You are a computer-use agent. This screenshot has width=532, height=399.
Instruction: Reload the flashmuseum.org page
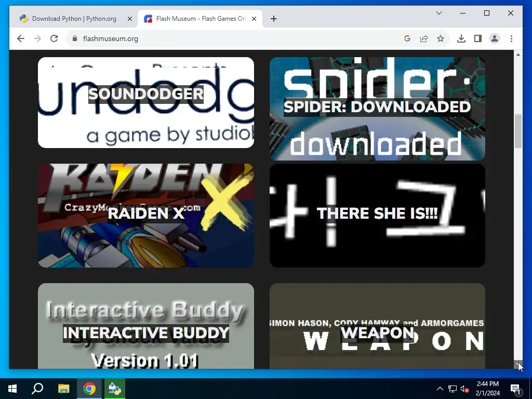(x=54, y=38)
